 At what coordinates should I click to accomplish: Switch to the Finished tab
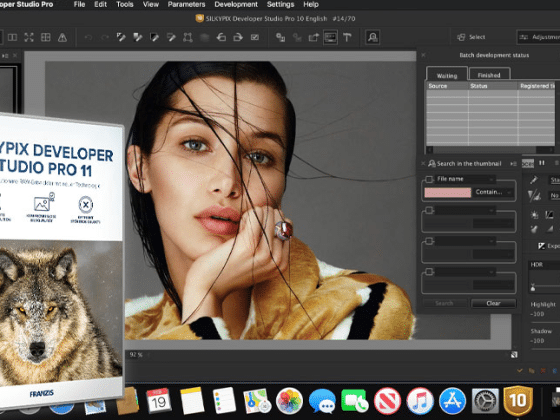click(489, 75)
